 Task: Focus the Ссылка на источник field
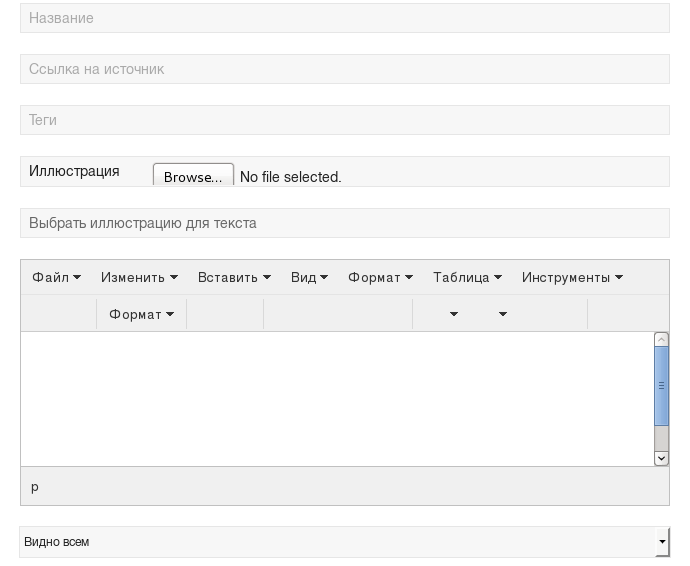[x=345, y=69]
